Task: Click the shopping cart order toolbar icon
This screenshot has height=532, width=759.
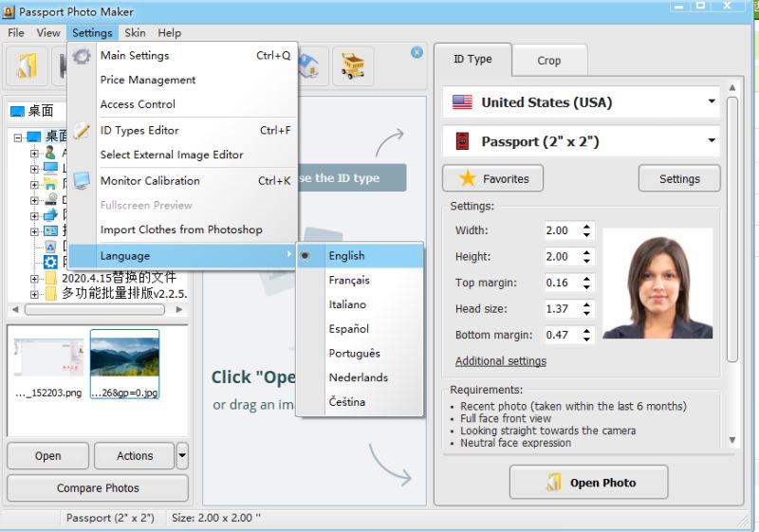Action: point(353,66)
